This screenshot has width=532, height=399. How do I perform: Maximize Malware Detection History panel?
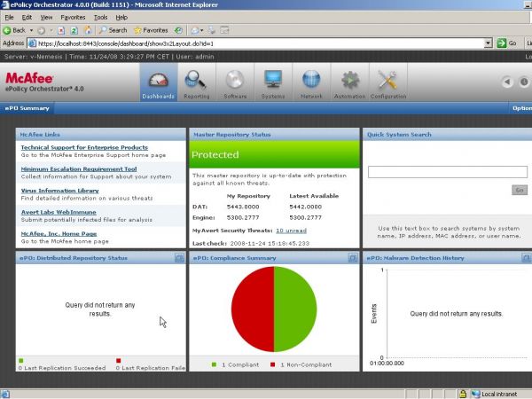tap(526, 258)
